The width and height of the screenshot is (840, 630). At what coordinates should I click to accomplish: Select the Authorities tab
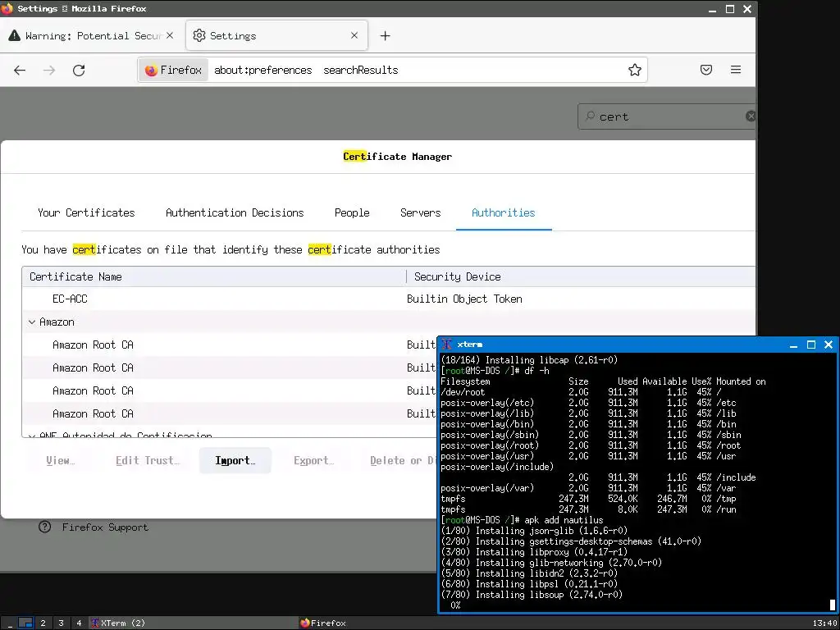click(504, 212)
